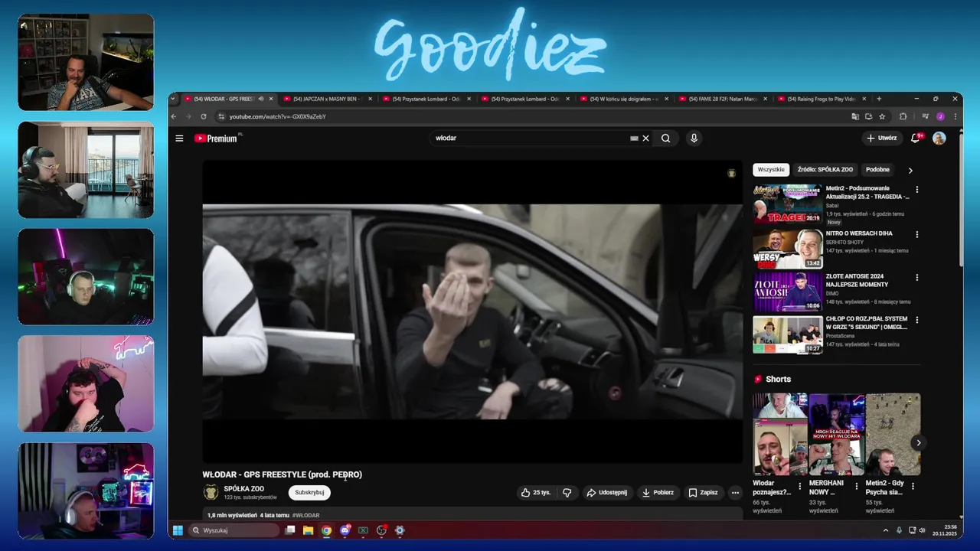Image resolution: width=980 pixels, height=551 pixels.
Task: Click Windows taskbar search box
Action: click(x=233, y=530)
